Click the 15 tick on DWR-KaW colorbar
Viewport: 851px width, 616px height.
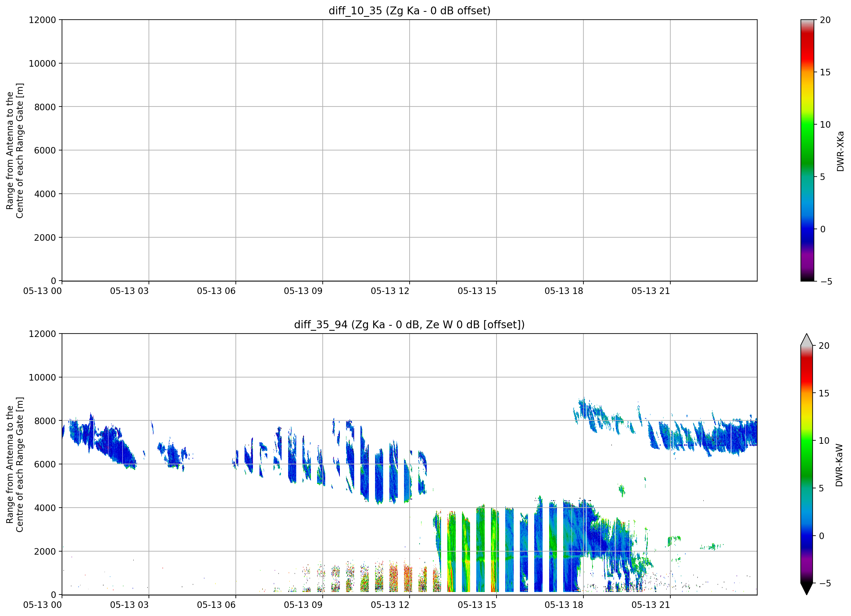[824, 393]
